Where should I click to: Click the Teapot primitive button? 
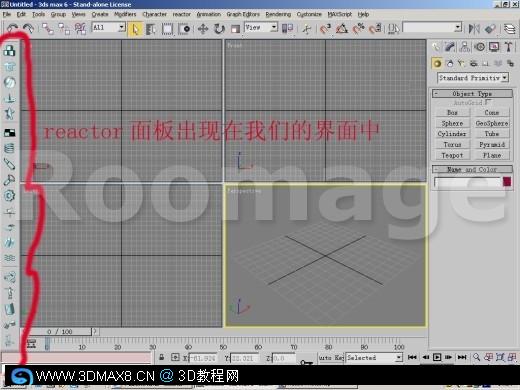point(452,155)
